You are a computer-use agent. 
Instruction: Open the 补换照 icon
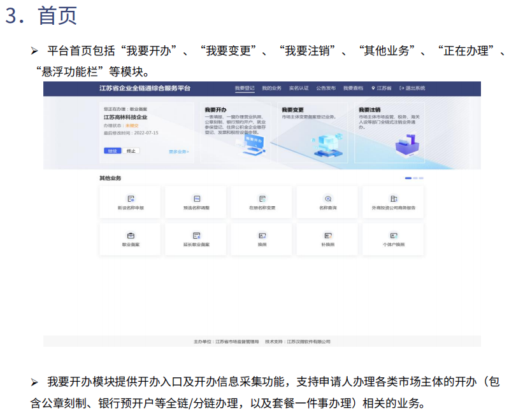[328, 235]
